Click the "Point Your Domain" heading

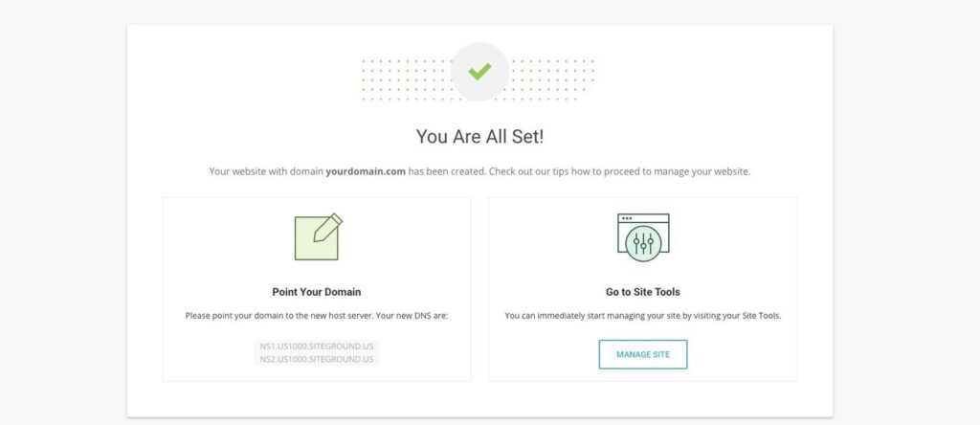pos(316,292)
